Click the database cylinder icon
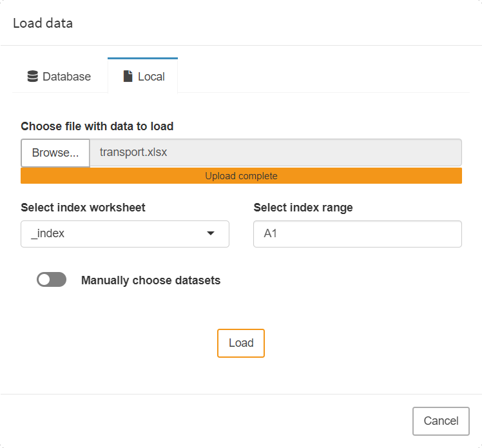Viewport: 482px width, 448px height. pyautogui.click(x=32, y=77)
